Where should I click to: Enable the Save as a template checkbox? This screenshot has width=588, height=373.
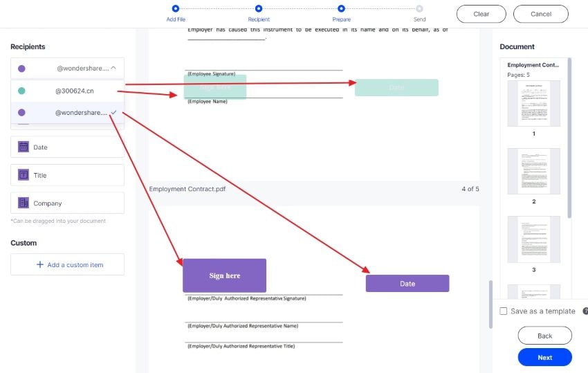[x=504, y=311]
